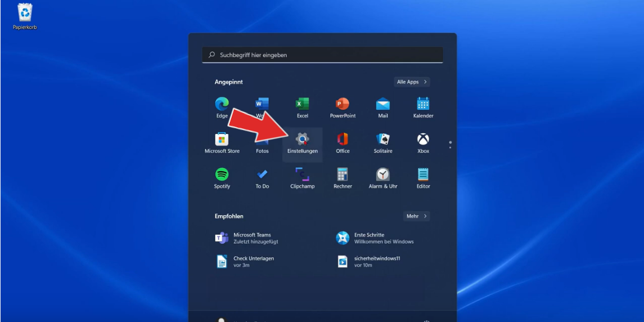This screenshot has height=322, width=644.
Task: Click 'vor 10m' timestamp text
Action: (x=363, y=265)
